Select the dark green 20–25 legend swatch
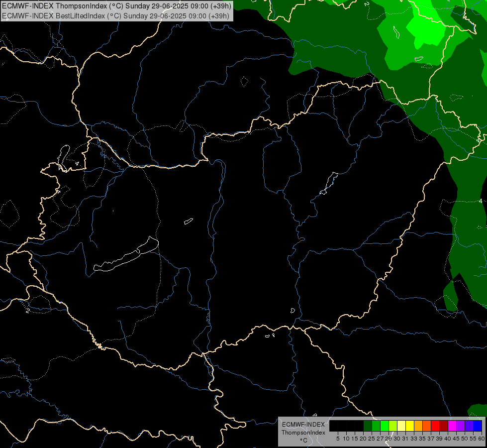 pos(368,426)
